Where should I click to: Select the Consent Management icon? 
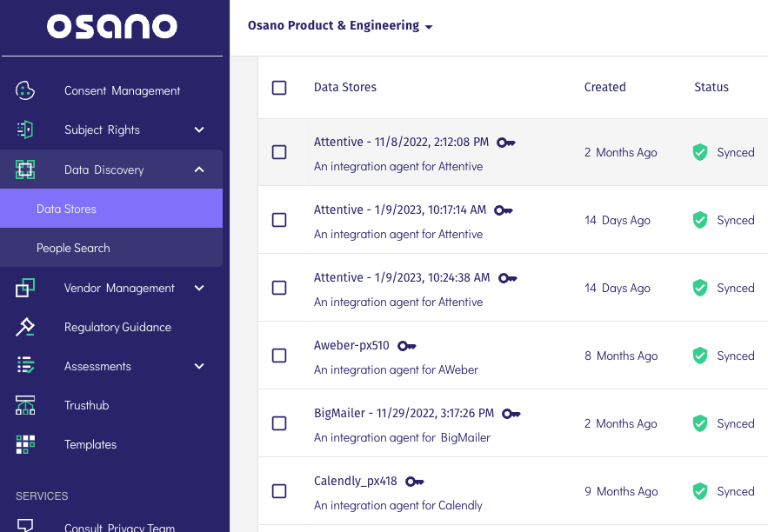25,90
